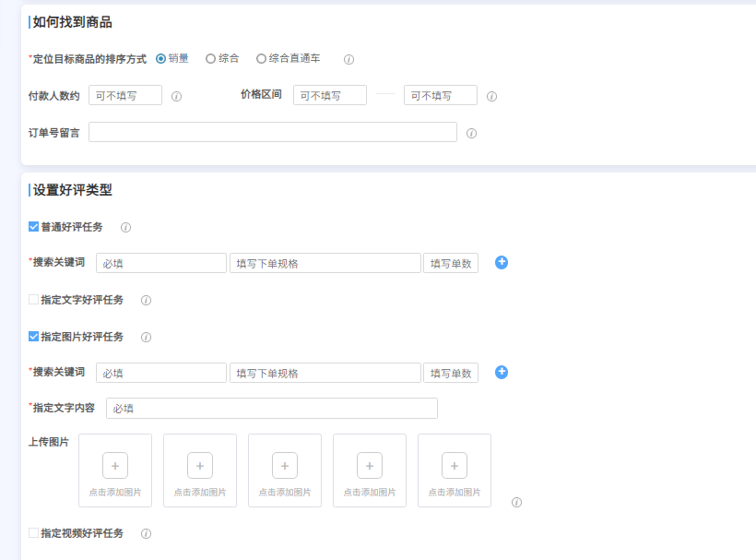Open the info tip beside 价格区间
Screen dimensions: 756x560
[x=492, y=95]
